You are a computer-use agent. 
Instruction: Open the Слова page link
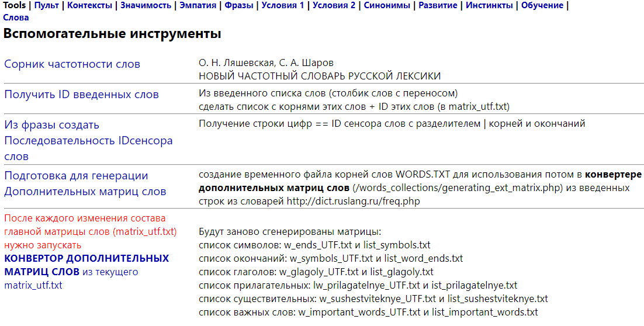coord(16,18)
